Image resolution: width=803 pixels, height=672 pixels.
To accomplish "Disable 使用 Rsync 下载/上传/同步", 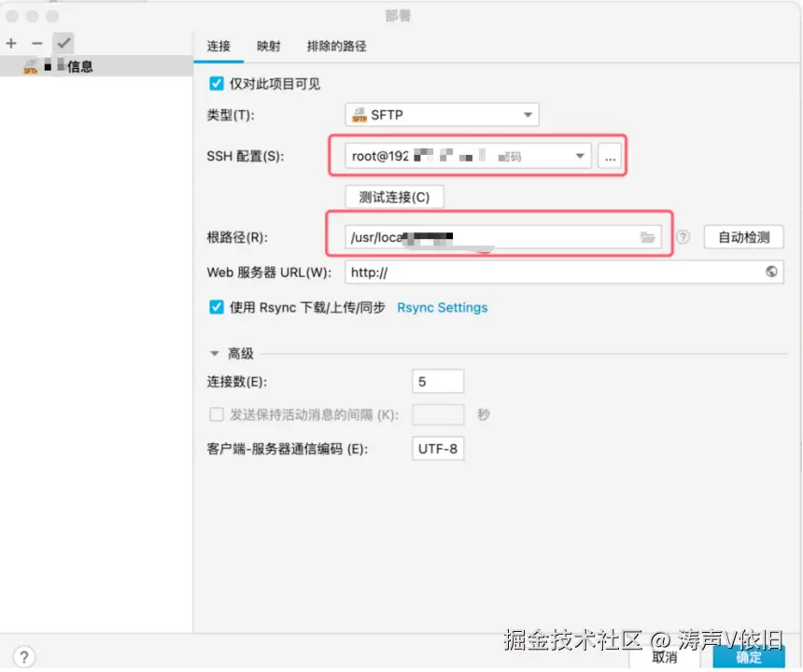I will [215, 306].
